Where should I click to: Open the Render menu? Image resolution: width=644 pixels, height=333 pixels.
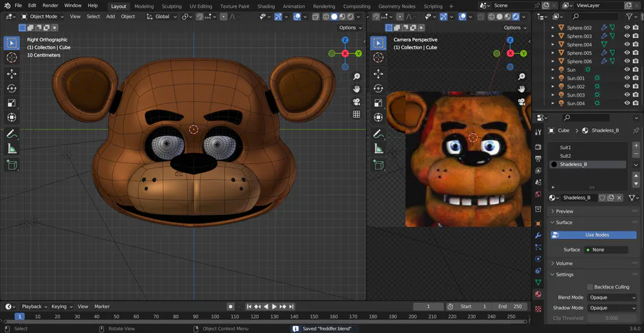(50, 6)
